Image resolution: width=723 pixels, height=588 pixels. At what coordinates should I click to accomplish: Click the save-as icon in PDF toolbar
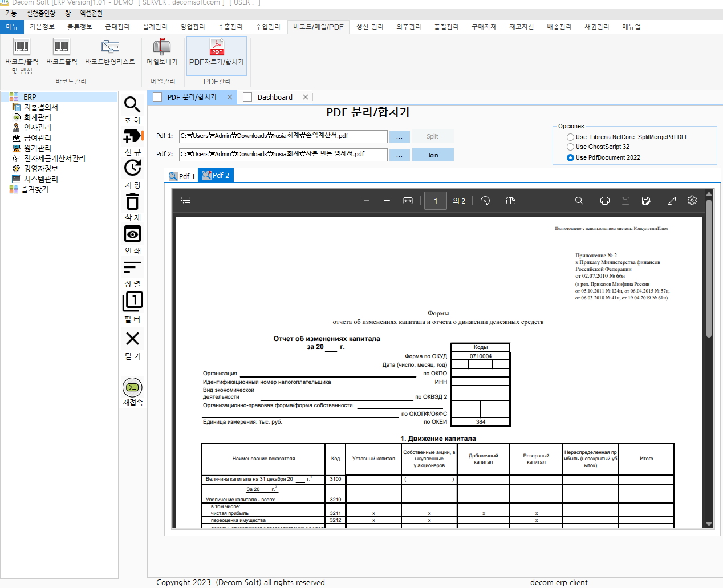pyautogui.click(x=646, y=201)
